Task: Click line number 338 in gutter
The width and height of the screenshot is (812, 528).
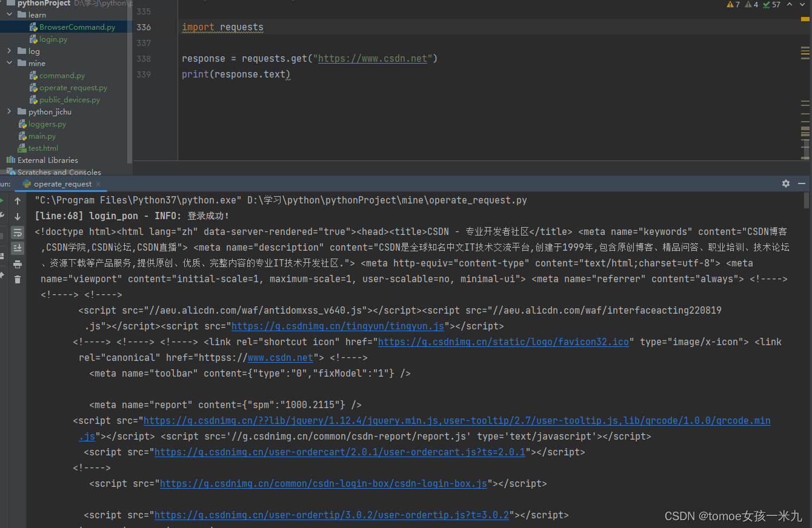Action: click(x=144, y=59)
